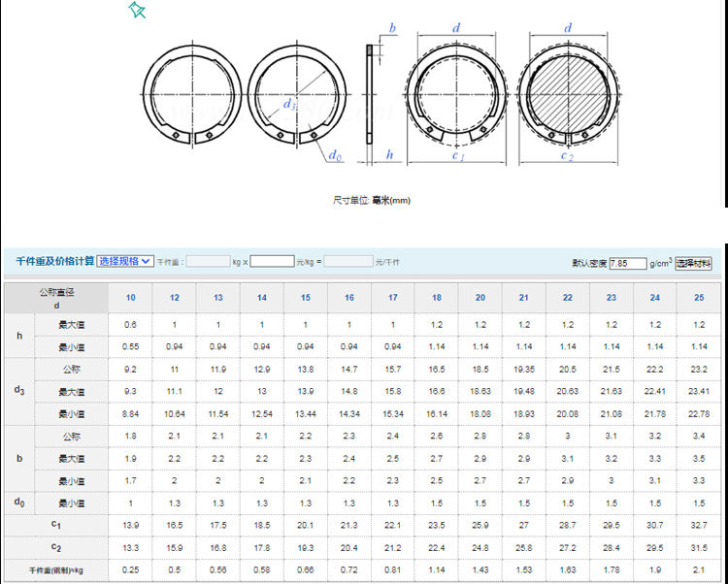Viewport: 728px width, 584px height.
Task: Select the c2 value 31.5
Action: pos(699,548)
